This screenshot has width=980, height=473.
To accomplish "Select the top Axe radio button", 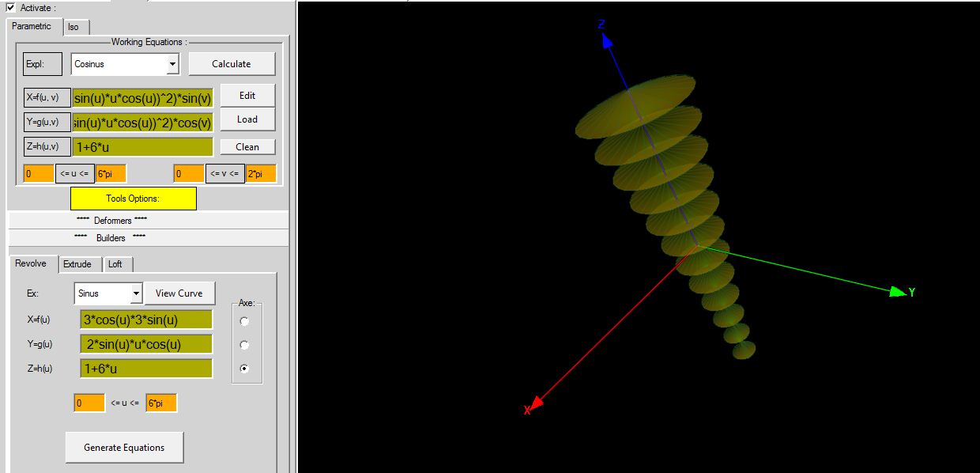I will pyautogui.click(x=244, y=321).
